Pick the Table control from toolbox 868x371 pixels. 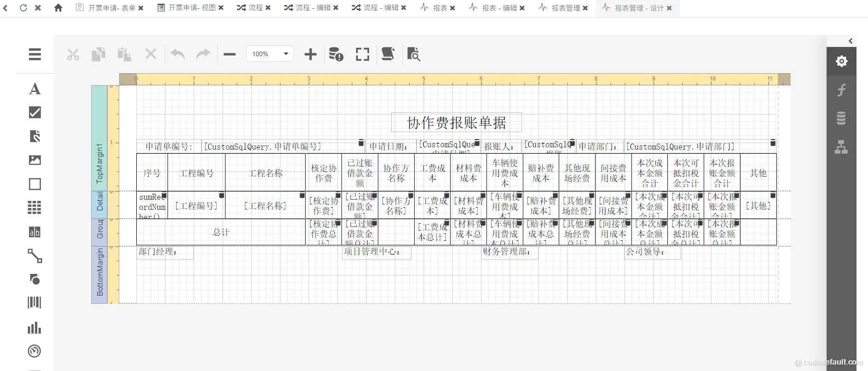35,208
